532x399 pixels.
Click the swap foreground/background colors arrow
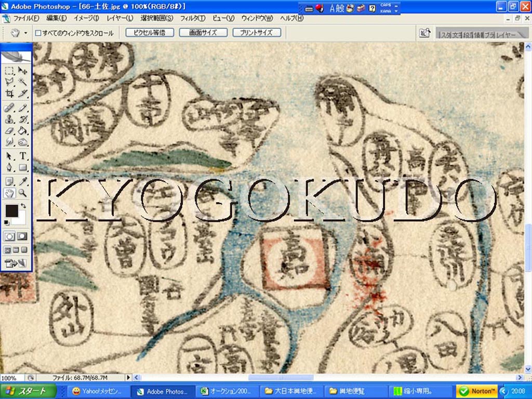coord(23,206)
